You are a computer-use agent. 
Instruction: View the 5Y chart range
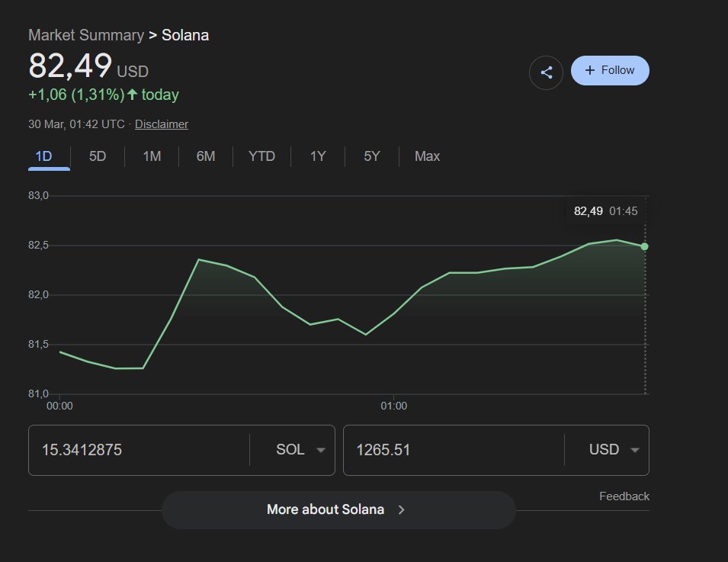click(372, 156)
